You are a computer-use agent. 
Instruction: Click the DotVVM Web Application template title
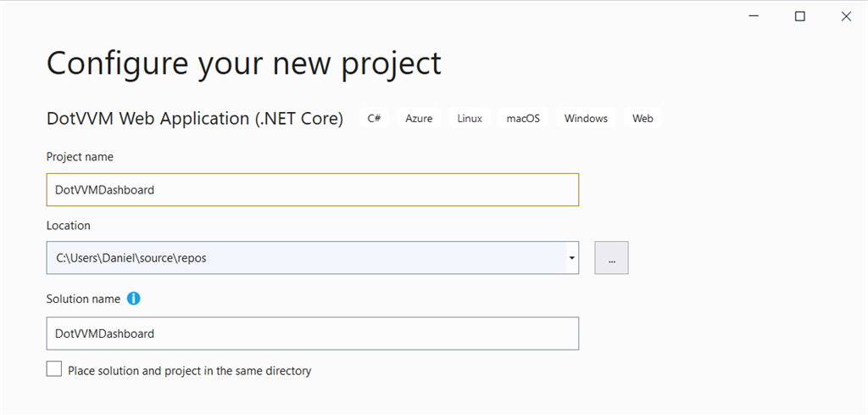pyautogui.click(x=195, y=119)
